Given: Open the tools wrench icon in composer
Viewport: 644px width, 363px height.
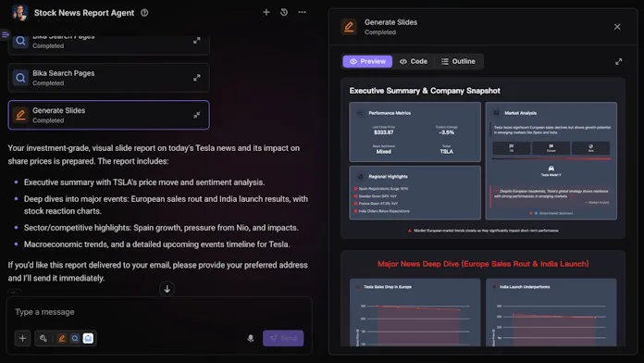Looking at the screenshot, I should [x=43, y=338].
